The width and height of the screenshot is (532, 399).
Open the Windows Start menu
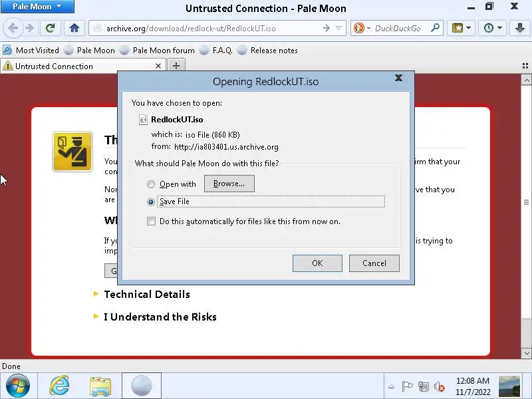click(18, 386)
